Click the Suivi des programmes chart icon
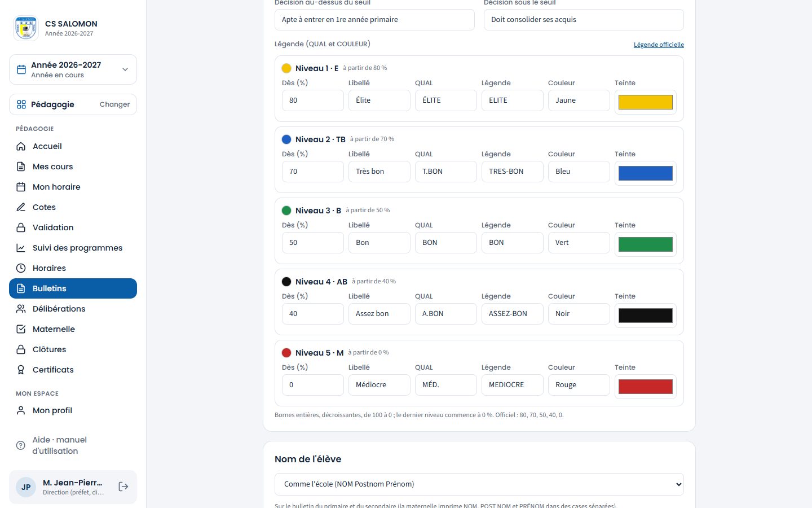This screenshot has height=508, width=812. coord(21,248)
